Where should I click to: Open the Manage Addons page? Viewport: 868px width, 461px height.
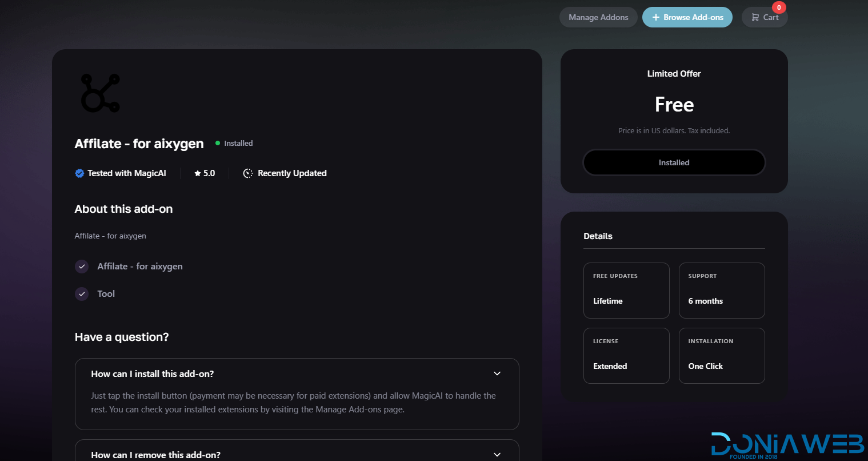(x=598, y=17)
